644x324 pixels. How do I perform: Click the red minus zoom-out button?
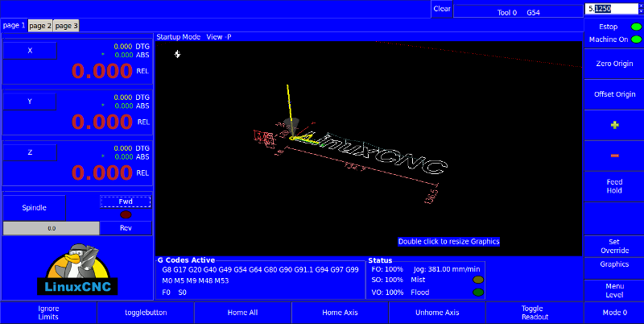coord(614,156)
